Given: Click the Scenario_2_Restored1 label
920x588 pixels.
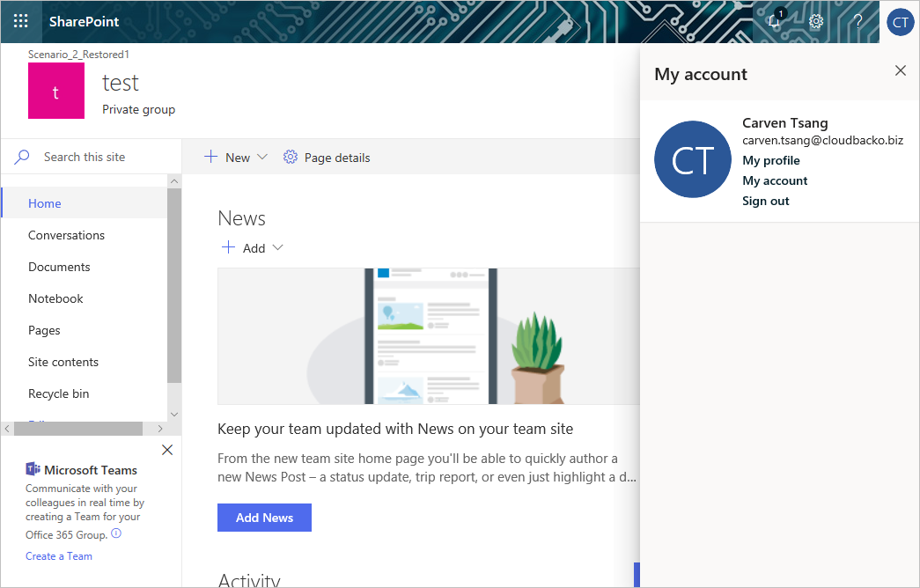Looking at the screenshot, I should point(78,54).
